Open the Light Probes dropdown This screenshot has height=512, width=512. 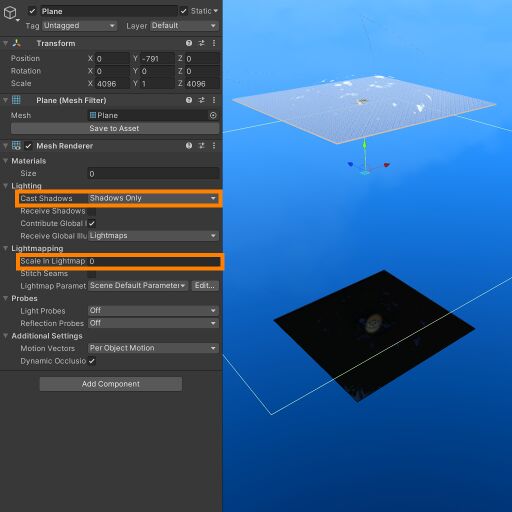(x=153, y=311)
